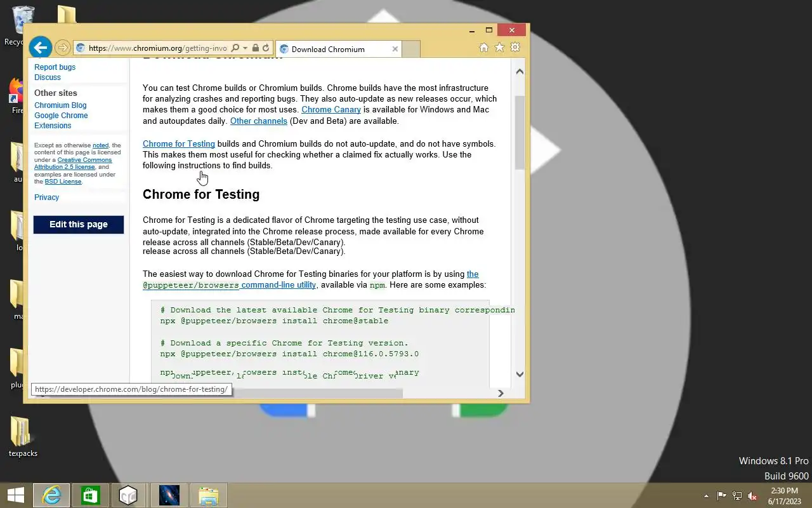812x508 pixels.
Task: Open the Creative Commons Attribution license link
Action: pos(73,163)
